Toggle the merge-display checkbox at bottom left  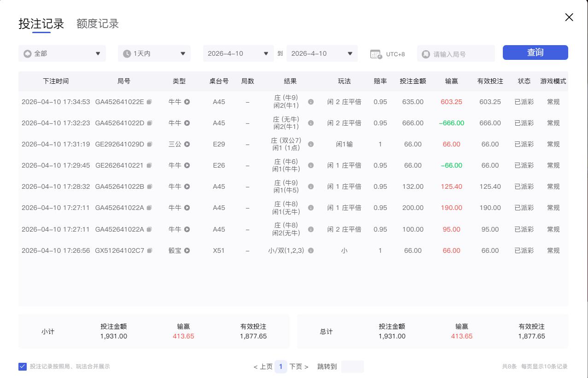23,366
